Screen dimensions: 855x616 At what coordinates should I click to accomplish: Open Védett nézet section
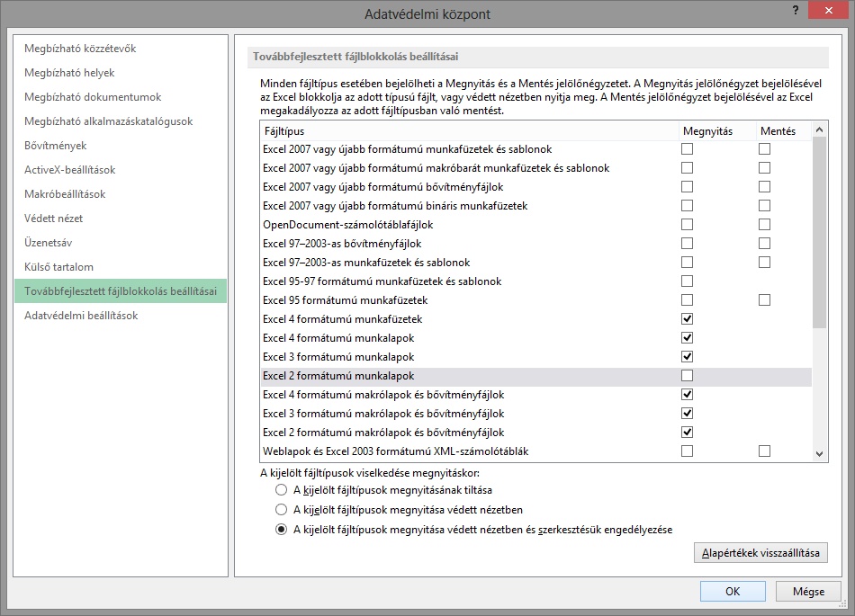(x=53, y=219)
